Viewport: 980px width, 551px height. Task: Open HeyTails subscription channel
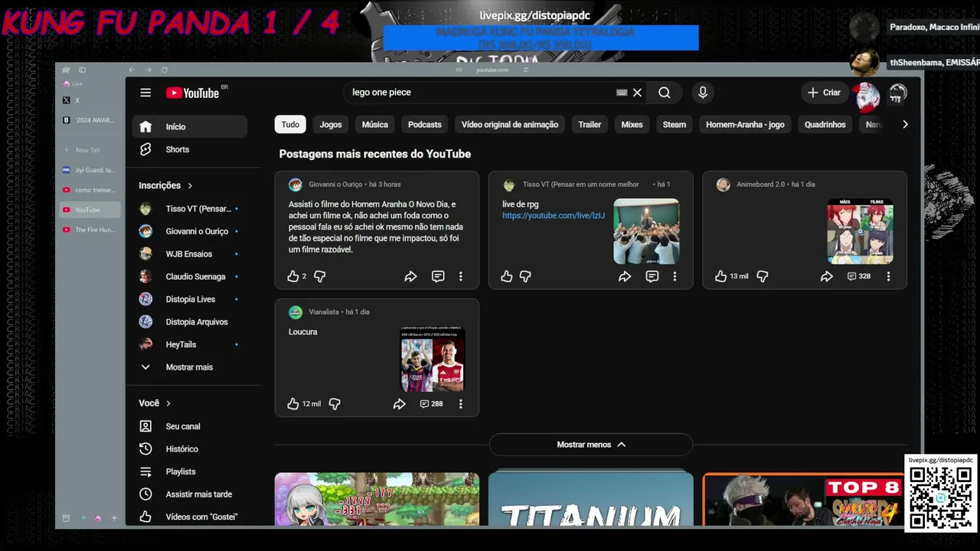[x=190, y=344]
